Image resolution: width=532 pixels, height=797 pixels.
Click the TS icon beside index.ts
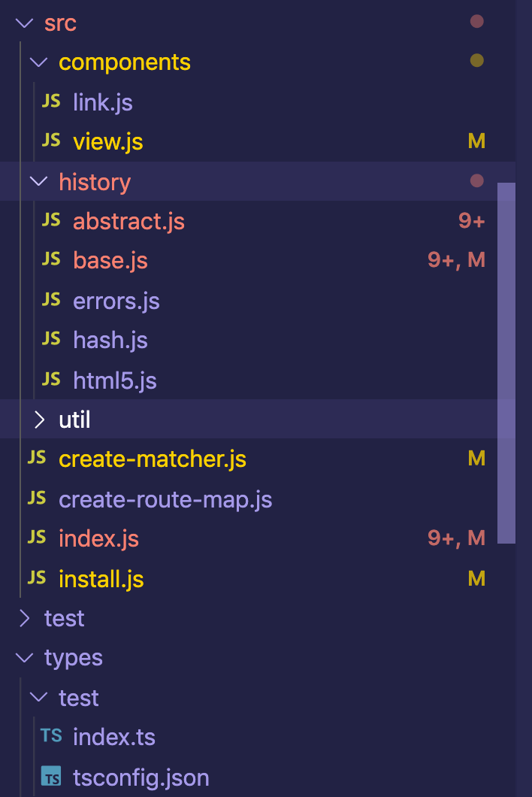click(x=51, y=736)
